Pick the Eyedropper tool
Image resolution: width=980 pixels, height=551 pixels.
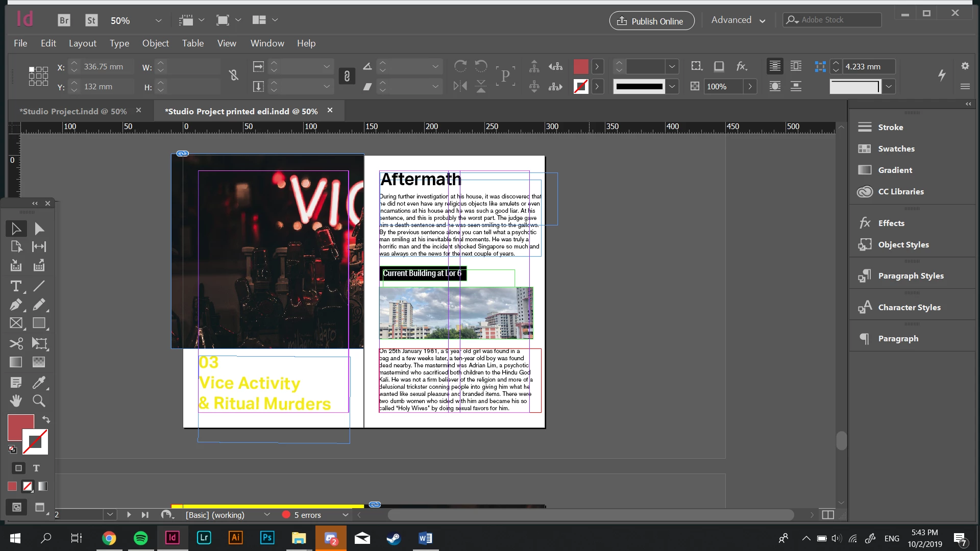pyautogui.click(x=39, y=382)
